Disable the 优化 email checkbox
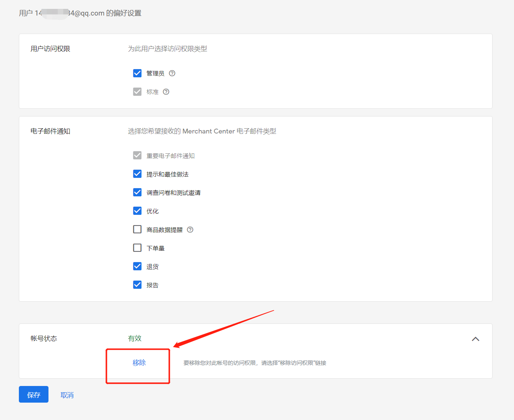This screenshot has width=514, height=420. (x=137, y=211)
